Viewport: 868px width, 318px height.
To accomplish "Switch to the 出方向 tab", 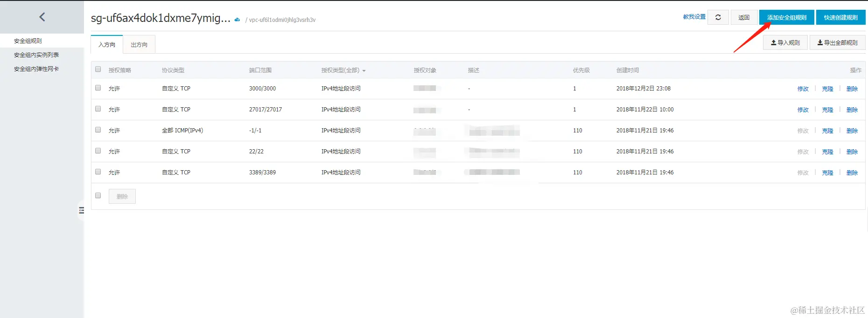I will pos(139,45).
